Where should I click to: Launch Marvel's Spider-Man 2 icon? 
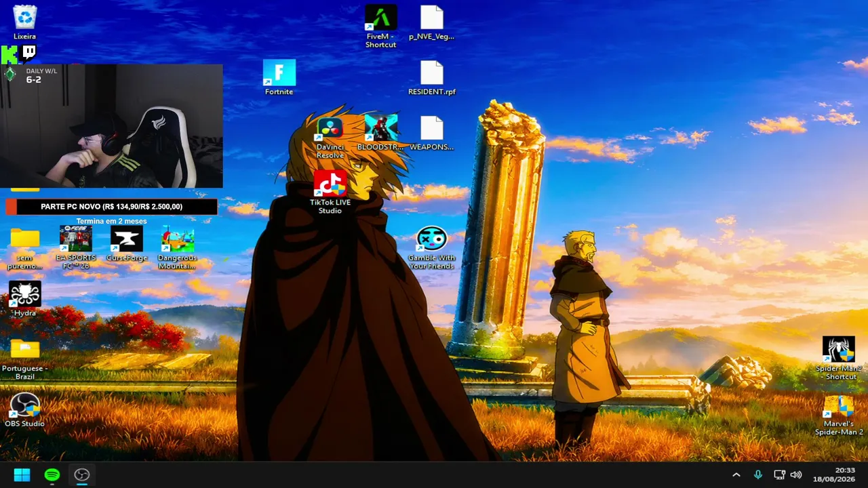click(x=839, y=414)
